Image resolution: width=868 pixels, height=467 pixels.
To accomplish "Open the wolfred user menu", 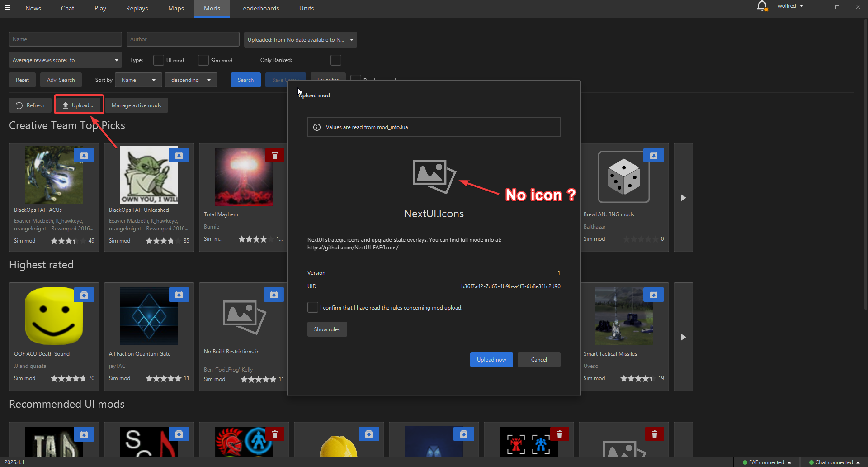I will coord(790,6).
